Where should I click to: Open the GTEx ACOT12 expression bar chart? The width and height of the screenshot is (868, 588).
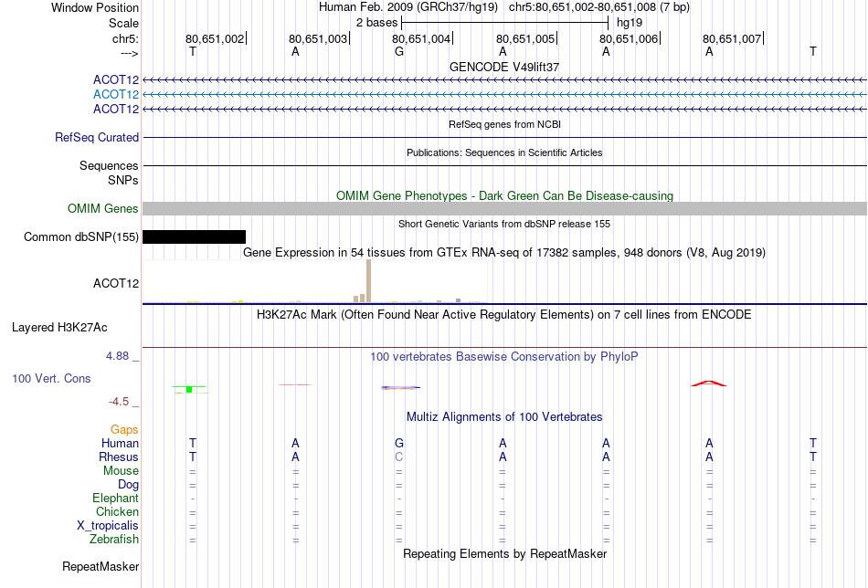click(x=315, y=281)
